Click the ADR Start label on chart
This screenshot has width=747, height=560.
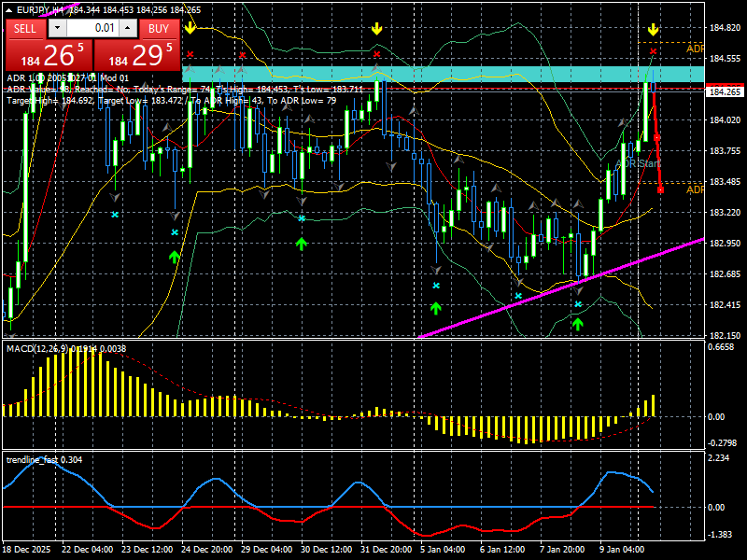pyautogui.click(x=638, y=163)
